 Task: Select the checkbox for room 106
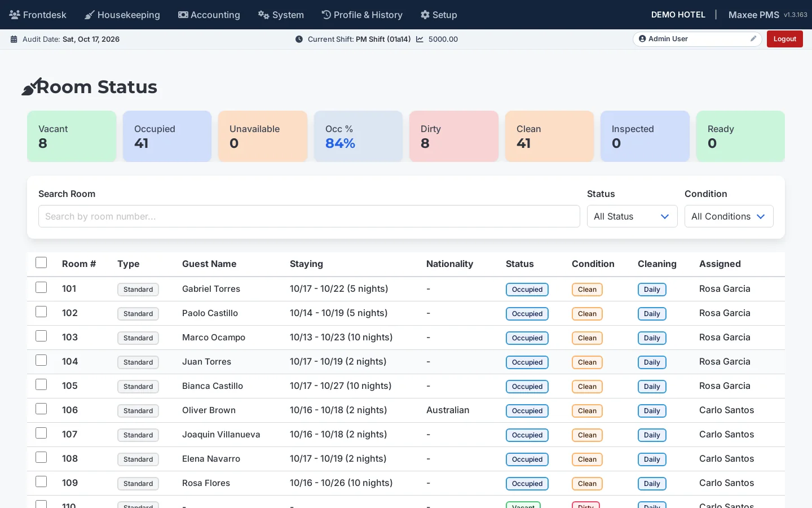point(41,409)
